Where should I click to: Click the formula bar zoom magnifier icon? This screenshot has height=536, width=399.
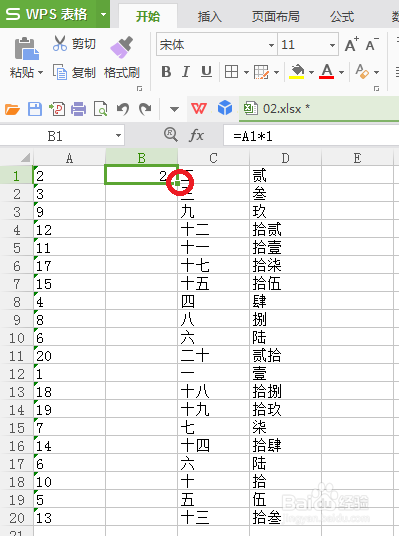click(x=170, y=135)
